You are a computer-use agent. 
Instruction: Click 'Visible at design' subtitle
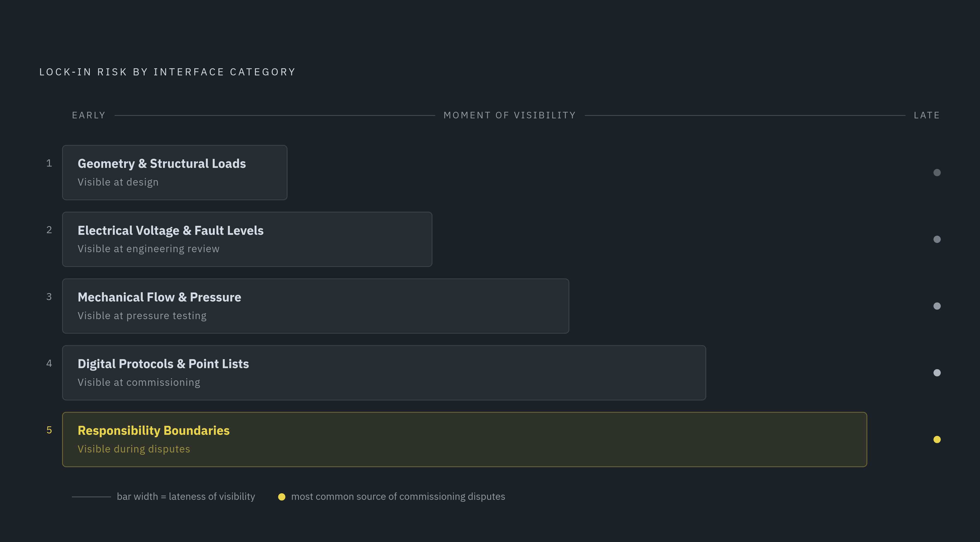click(118, 182)
